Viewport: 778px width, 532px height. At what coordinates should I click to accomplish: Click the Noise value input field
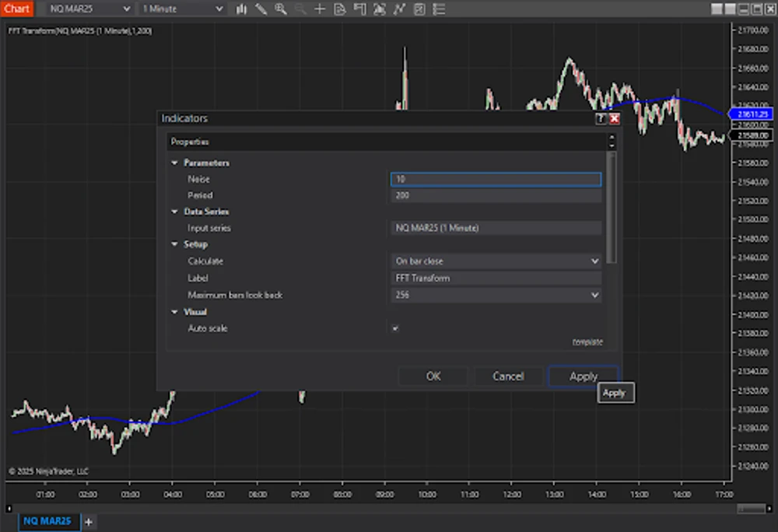point(496,179)
